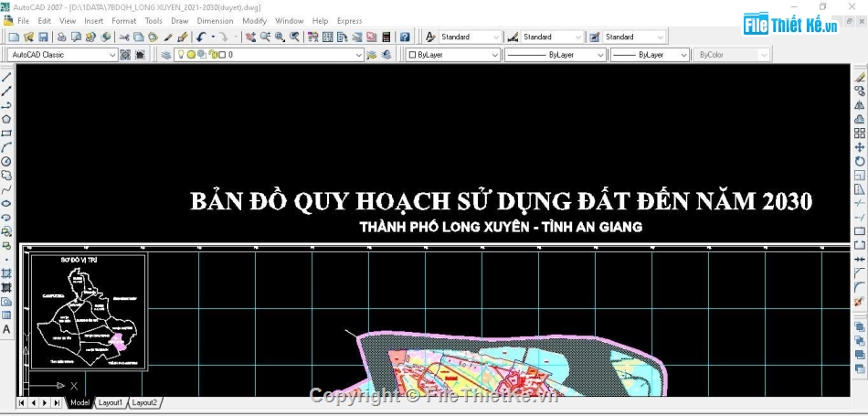Click the SƠ ĐỒ VỊ TRÍ location map thumbnail

coord(89,312)
